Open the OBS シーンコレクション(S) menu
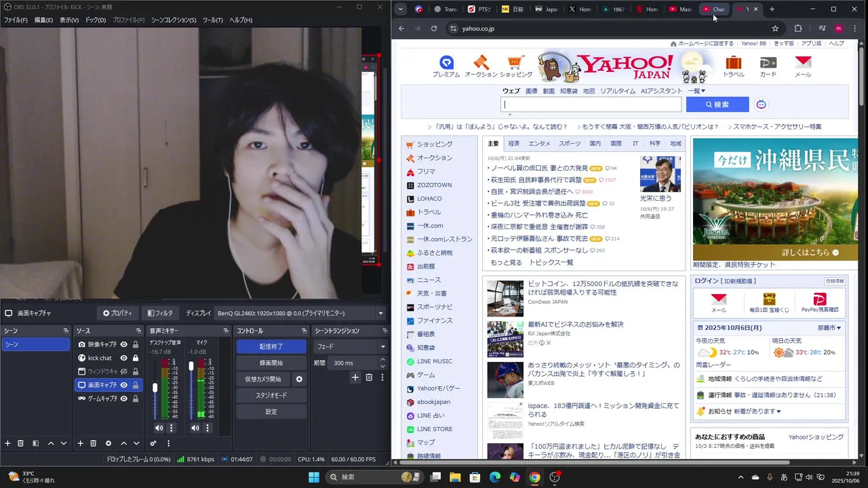 174,20
